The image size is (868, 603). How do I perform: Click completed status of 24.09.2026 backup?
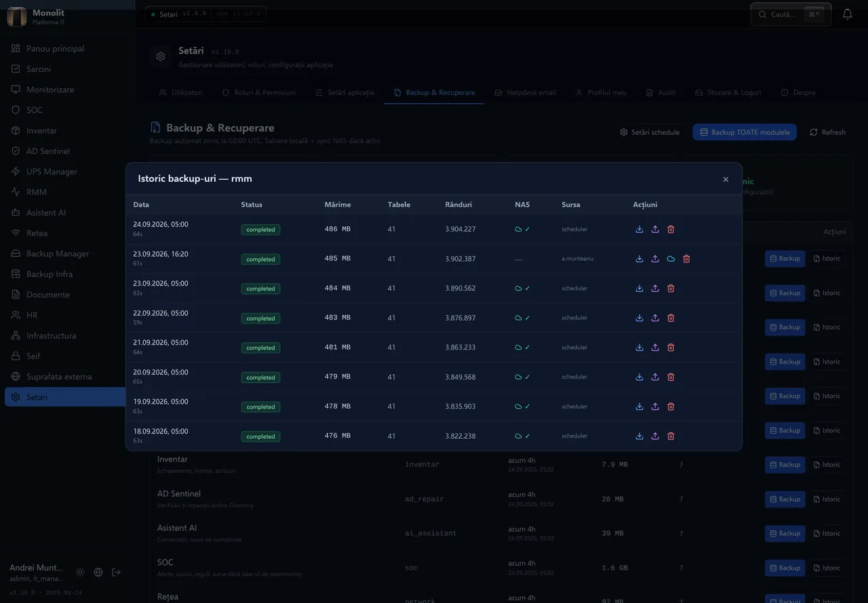click(260, 230)
